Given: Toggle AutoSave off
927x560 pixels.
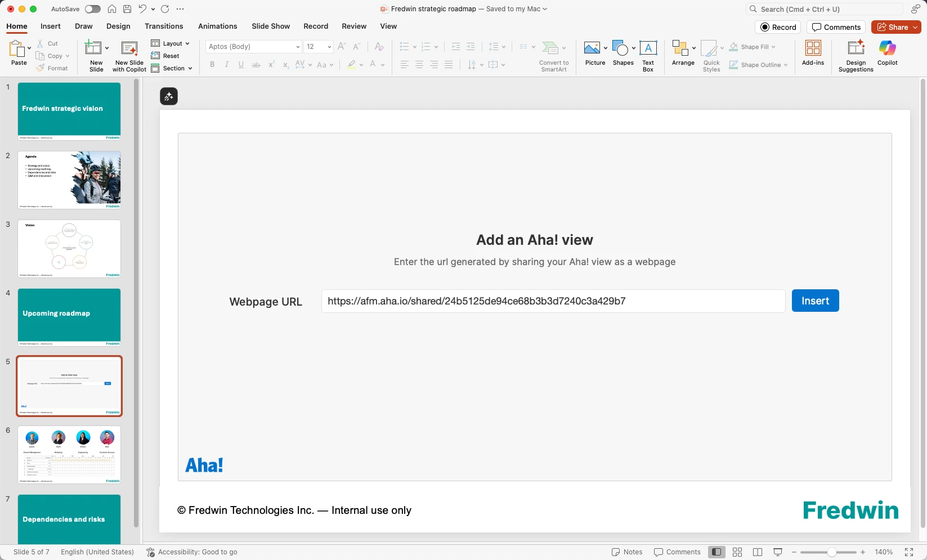Looking at the screenshot, I should click(92, 9).
